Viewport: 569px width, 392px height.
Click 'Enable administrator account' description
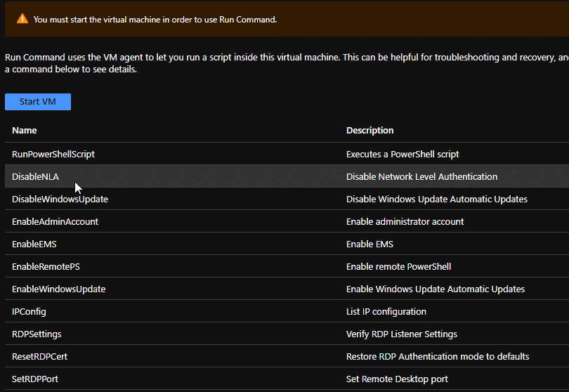pos(405,222)
